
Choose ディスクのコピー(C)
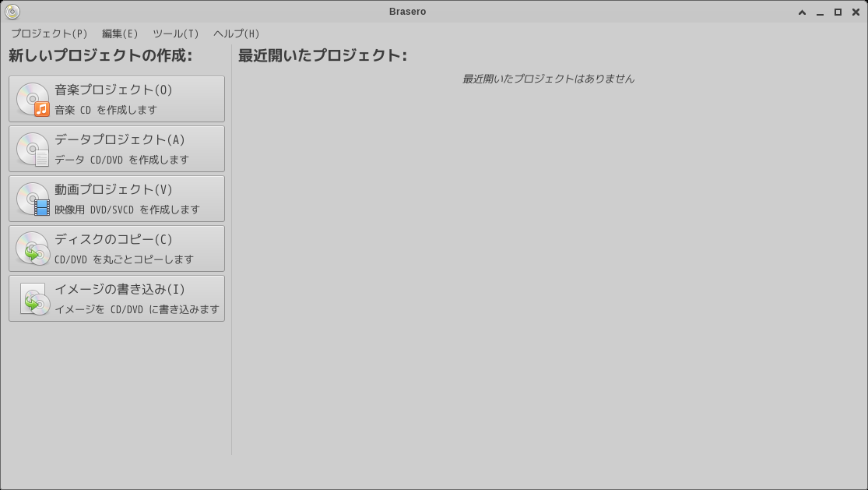(117, 249)
